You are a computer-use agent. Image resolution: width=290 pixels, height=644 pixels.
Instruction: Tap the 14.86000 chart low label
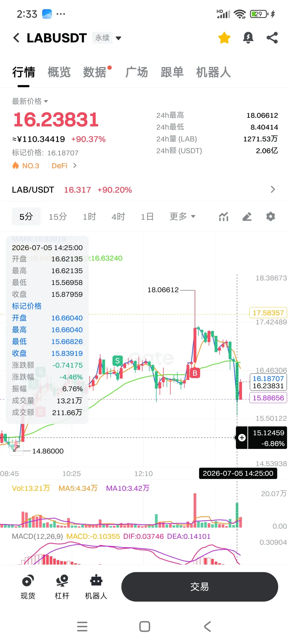pos(48,451)
